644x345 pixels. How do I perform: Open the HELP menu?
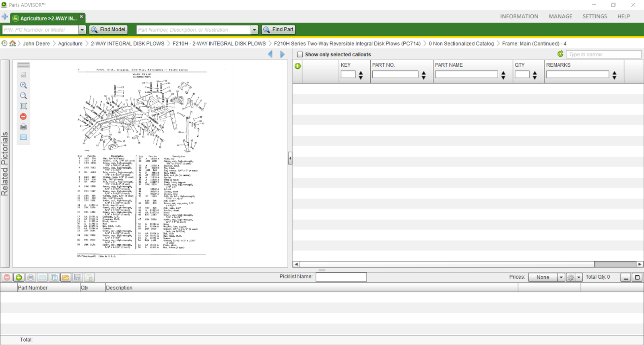(x=623, y=16)
